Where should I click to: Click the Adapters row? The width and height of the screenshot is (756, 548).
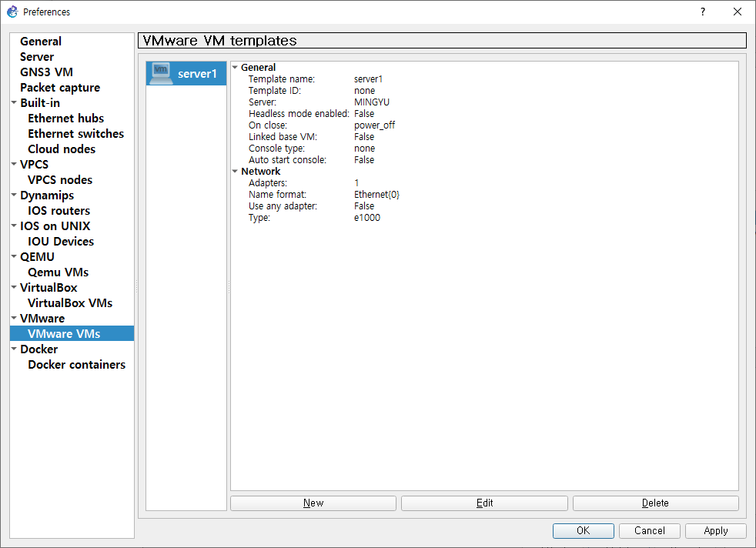[x=484, y=183]
